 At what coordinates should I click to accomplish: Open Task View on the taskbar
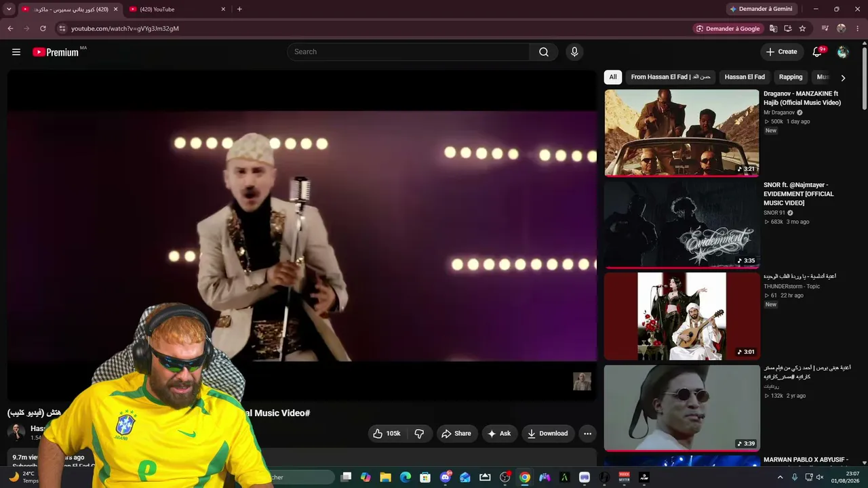click(346, 477)
